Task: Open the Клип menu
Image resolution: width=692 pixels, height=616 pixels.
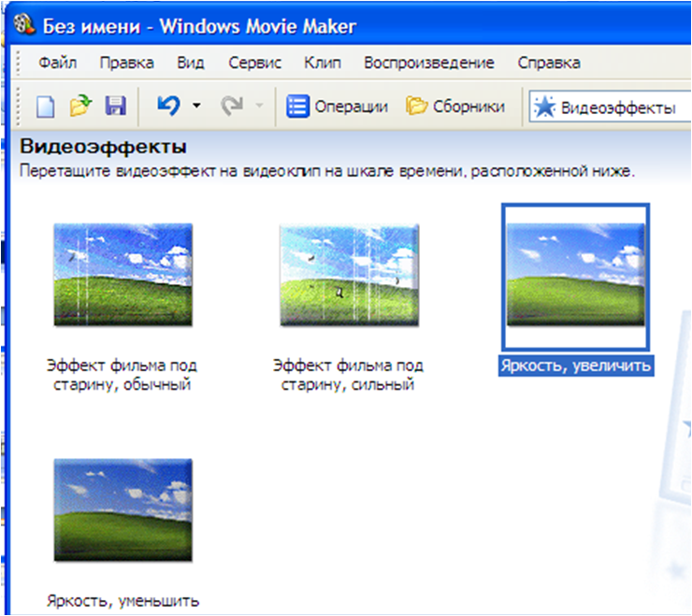Action: pyautogui.click(x=323, y=63)
